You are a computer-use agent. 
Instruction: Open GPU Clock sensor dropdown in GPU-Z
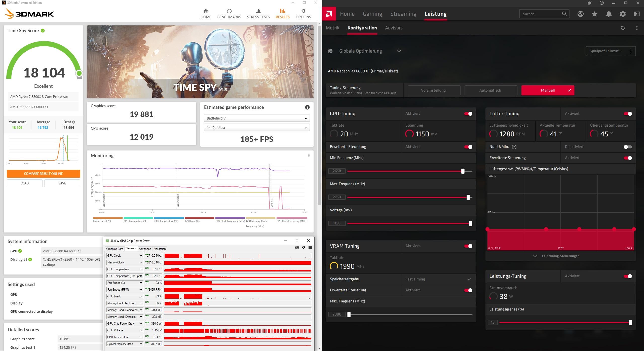[141, 256]
